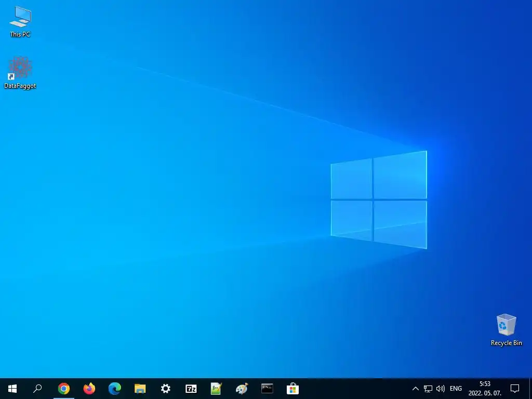
Task: Open the paint palette app in taskbar
Action: 242,389
